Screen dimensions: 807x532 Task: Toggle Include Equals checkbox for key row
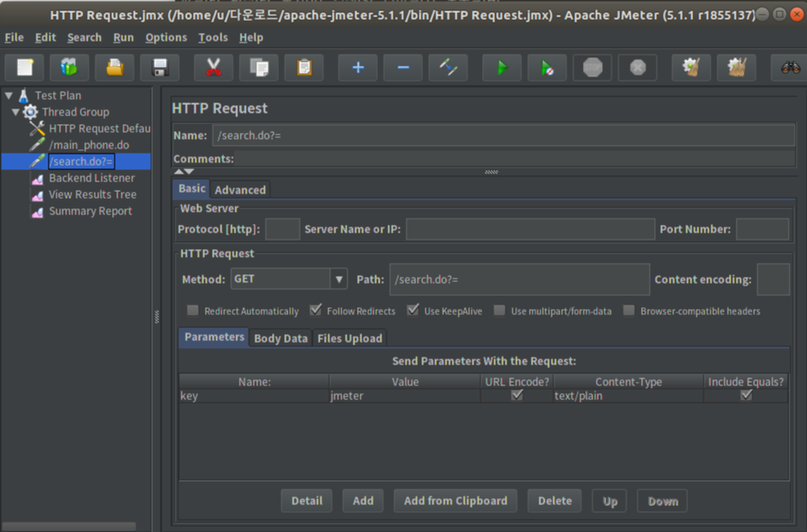(746, 395)
